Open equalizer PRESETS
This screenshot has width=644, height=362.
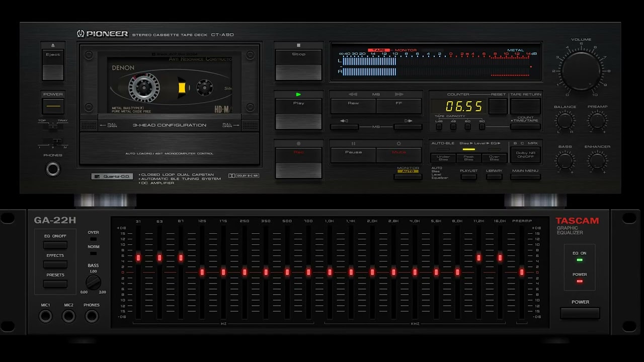point(55,284)
